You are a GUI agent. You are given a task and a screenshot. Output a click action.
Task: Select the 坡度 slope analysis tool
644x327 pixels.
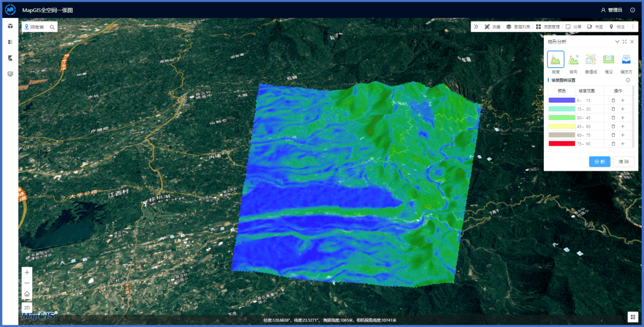click(556, 60)
